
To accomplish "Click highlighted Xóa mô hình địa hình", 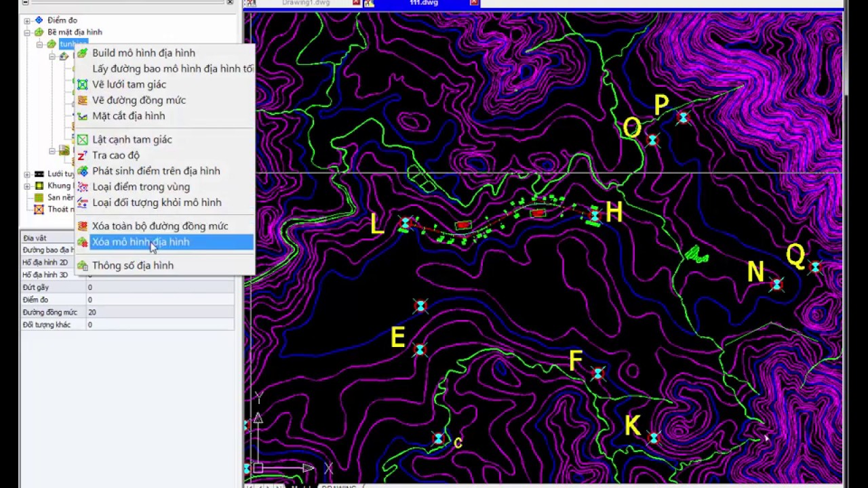I will (165, 242).
